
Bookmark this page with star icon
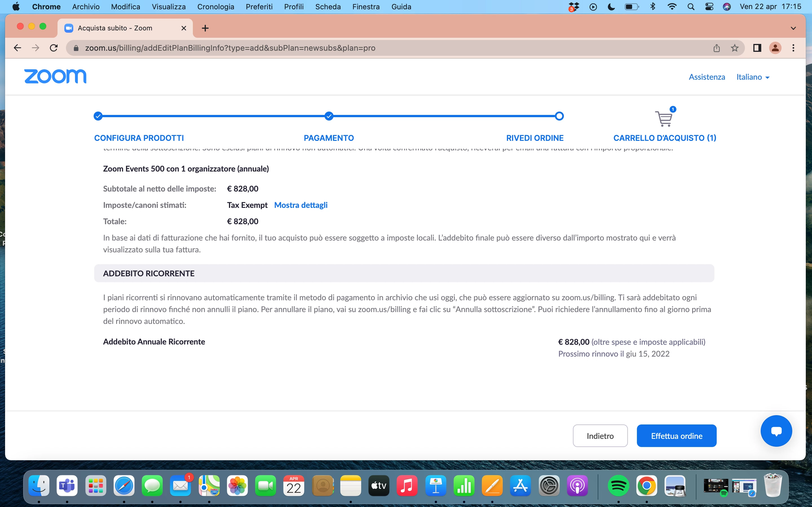(x=734, y=48)
